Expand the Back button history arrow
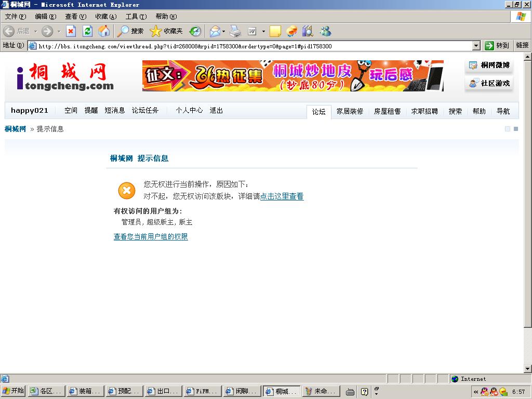Image resolution: width=532 pixels, height=399 pixels. (x=36, y=31)
